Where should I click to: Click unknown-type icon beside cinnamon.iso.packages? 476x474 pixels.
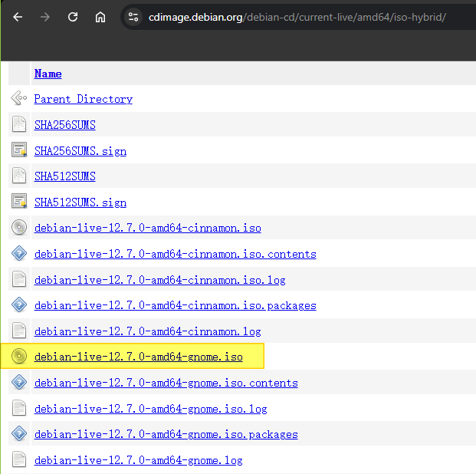[19, 304]
